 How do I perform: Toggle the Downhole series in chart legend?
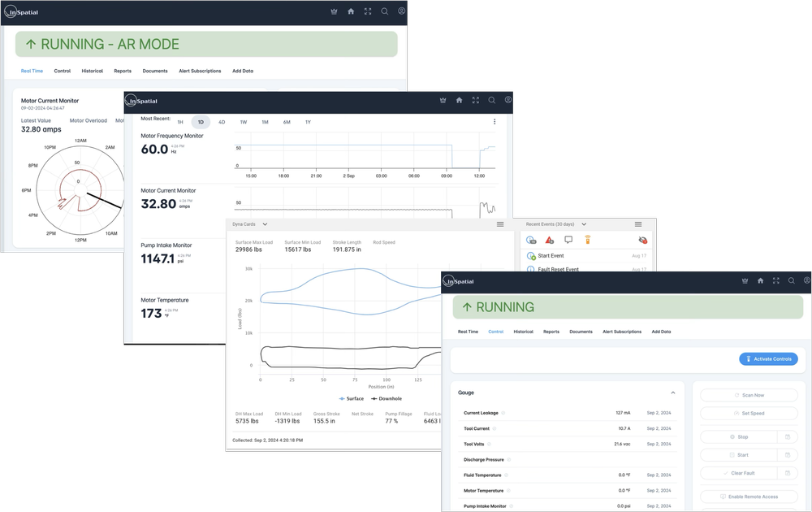387,398
